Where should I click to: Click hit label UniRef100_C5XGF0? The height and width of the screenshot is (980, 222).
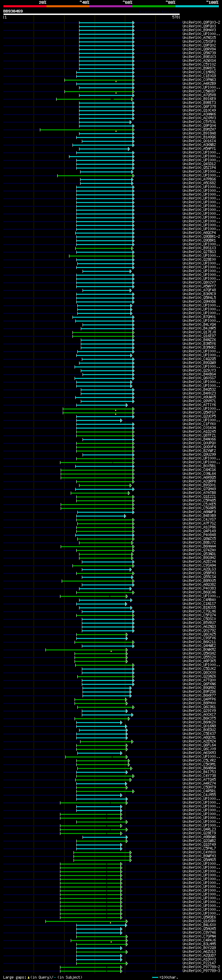199,41
